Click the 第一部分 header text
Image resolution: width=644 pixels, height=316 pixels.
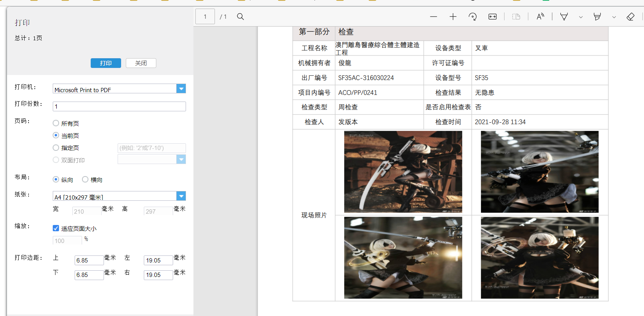[314, 32]
